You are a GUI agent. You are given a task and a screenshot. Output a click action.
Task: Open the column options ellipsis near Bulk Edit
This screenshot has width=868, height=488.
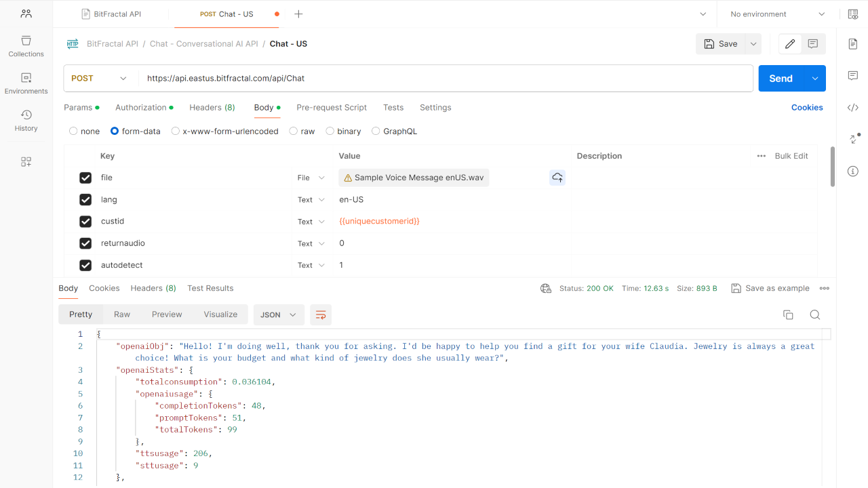click(x=762, y=156)
